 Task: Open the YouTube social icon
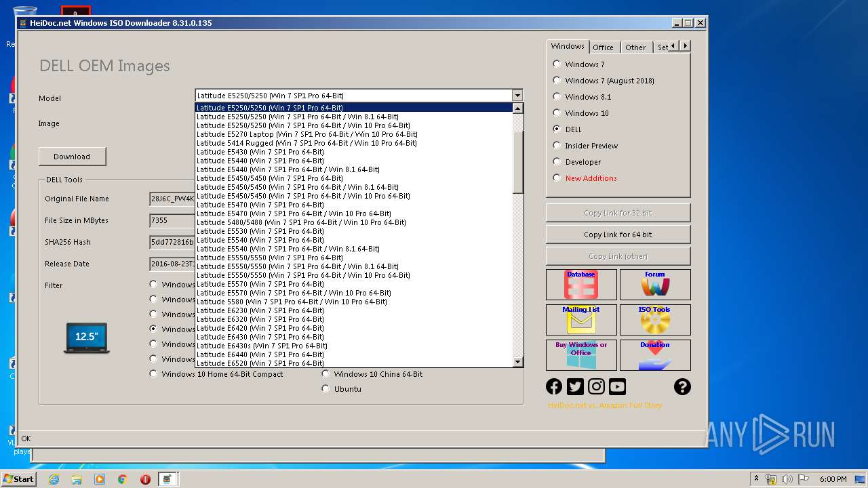pyautogui.click(x=617, y=386)
